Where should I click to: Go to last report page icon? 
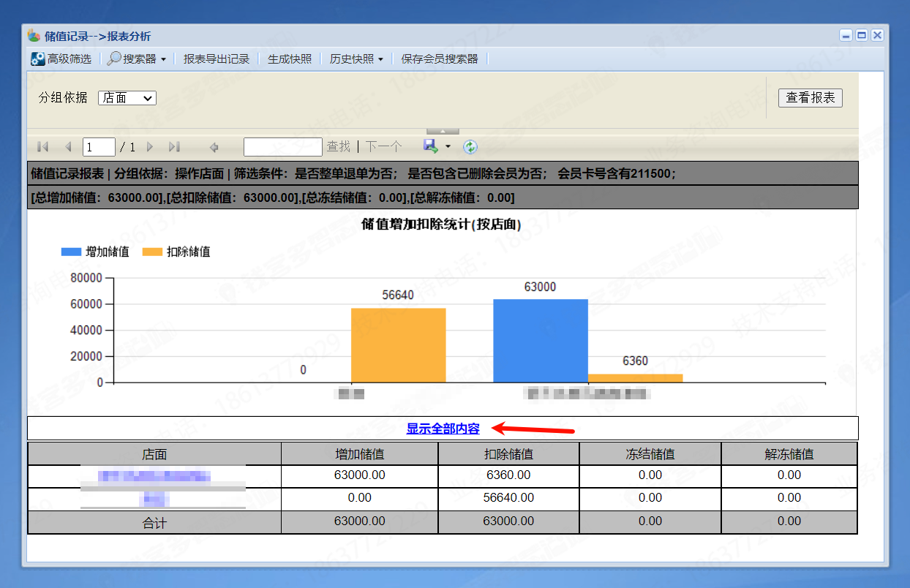(174, 147)
